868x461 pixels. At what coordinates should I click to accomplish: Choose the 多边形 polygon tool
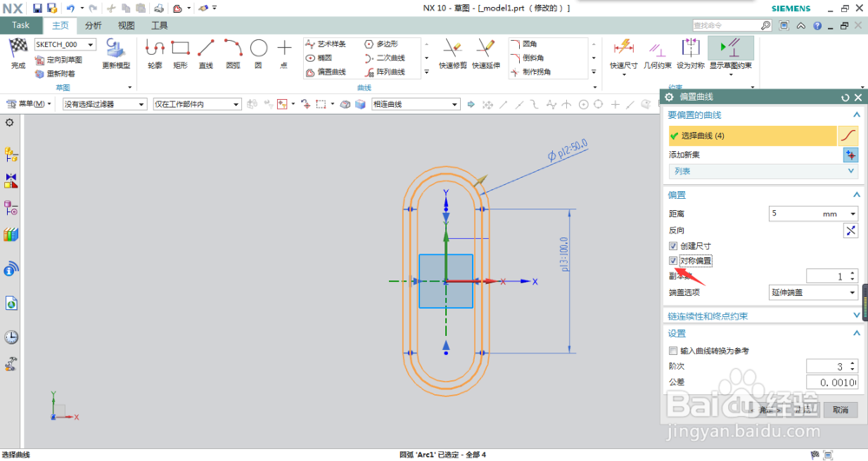(x=381, y=43)
